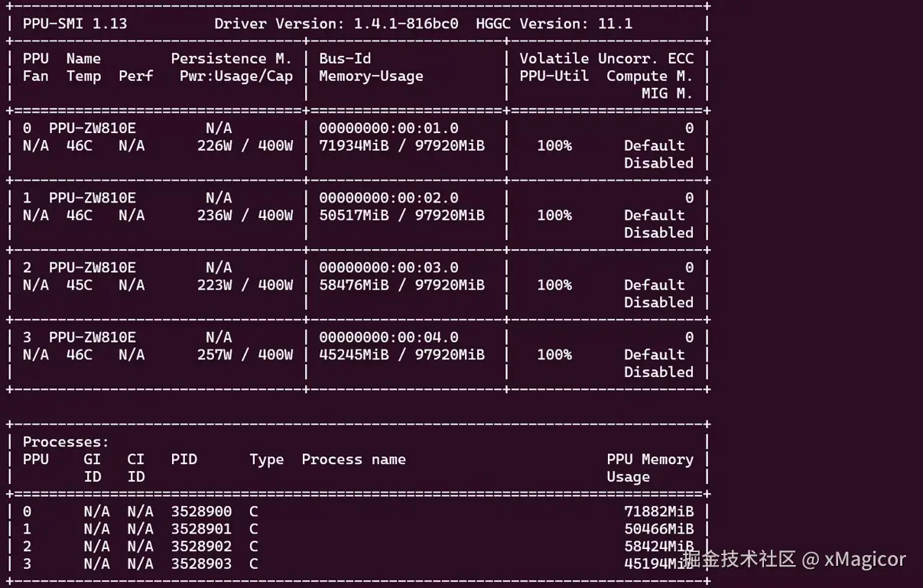Select the Driver Version 1.4.1-816bc0 text
Image resolution: width=923 pixels, height=588 pixels.
[x=336, y=23]
